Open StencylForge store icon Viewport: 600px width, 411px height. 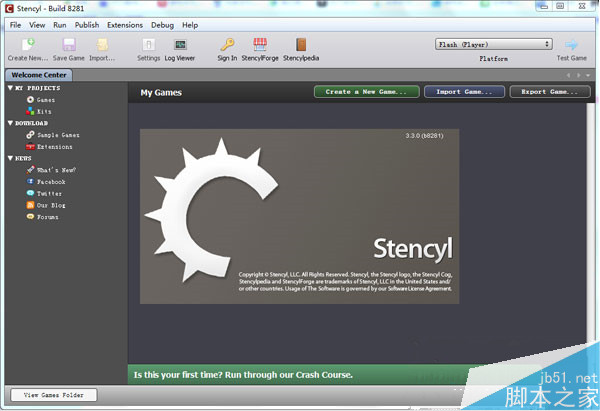[260, 45]
